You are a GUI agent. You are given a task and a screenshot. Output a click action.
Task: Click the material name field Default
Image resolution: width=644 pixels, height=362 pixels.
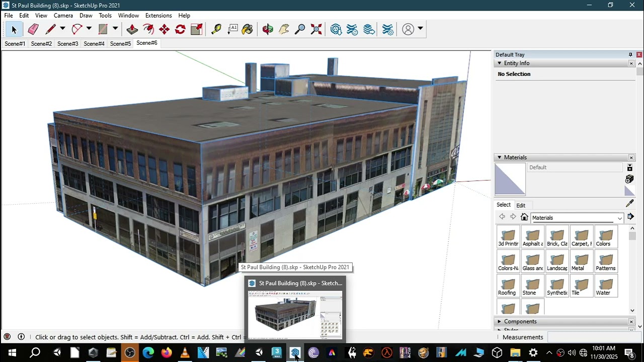pos(575,167)
